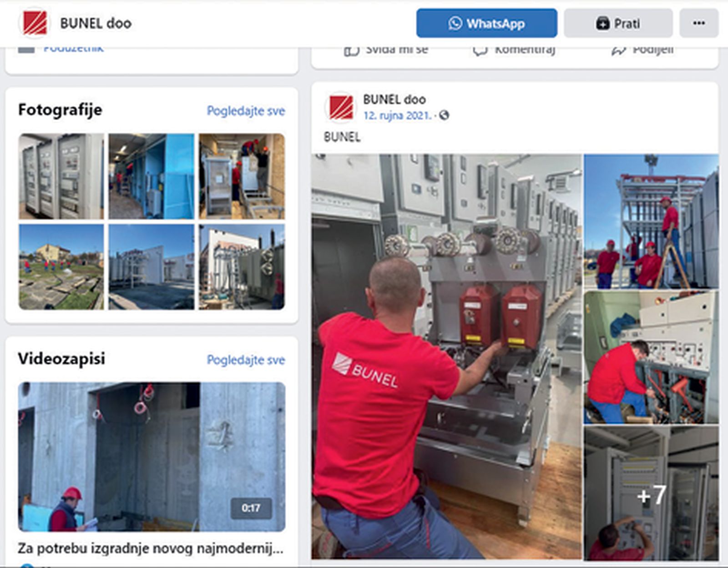Image resolution: width=728 pixels, height=568 pixels.
Task: Open large photo of worker in BUNEL shirt
Action: 446,357
